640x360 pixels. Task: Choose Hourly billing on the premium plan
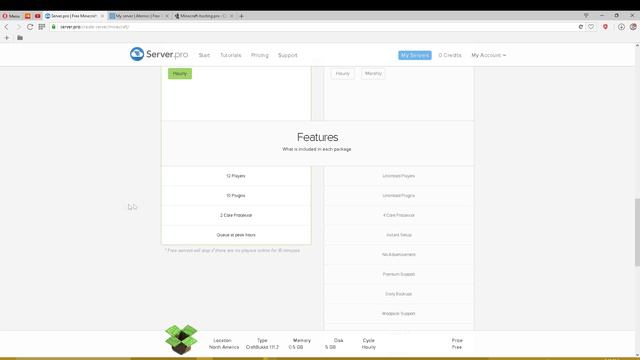[342, 73]
